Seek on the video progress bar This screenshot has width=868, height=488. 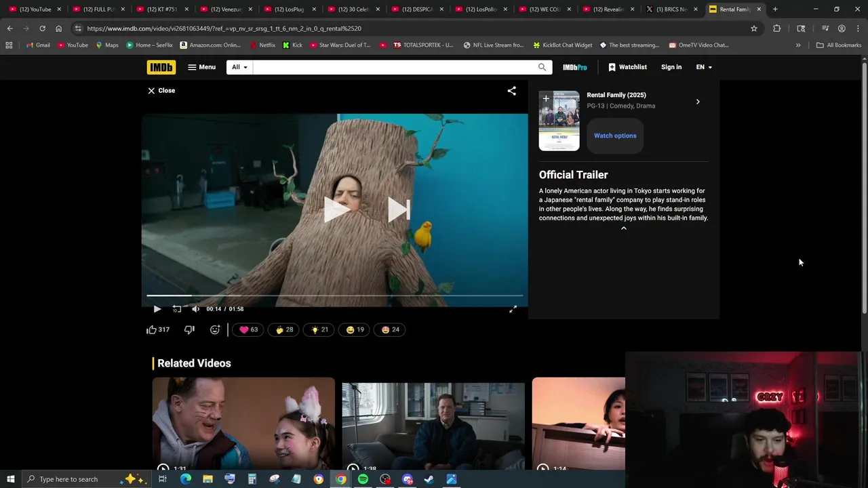(335, 296)
